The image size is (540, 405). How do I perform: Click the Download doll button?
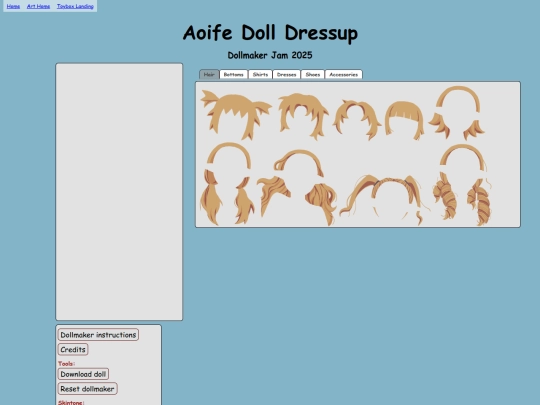[83, 374]
